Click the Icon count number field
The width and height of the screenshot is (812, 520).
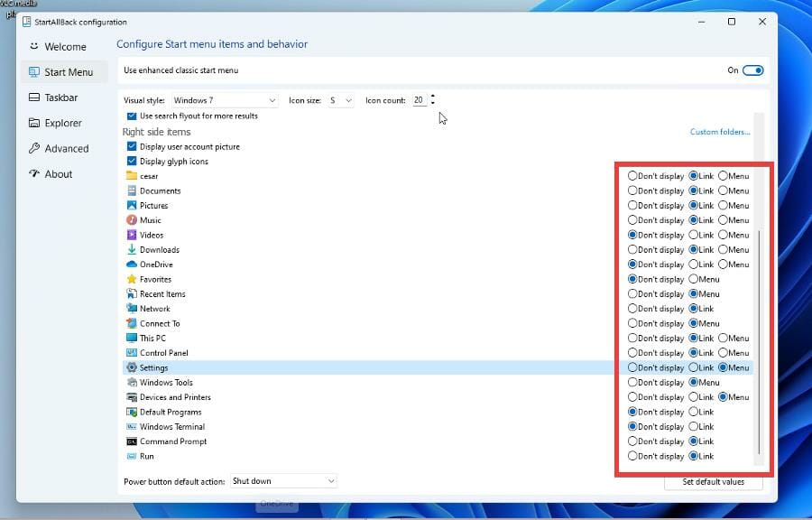pos(419,100)
